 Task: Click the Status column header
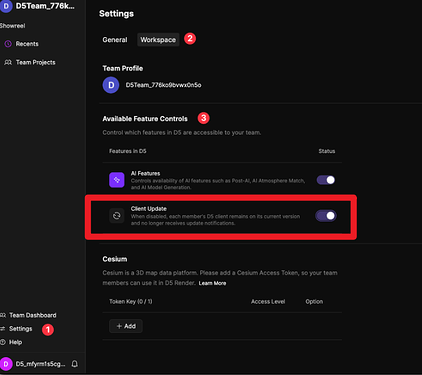327,151
